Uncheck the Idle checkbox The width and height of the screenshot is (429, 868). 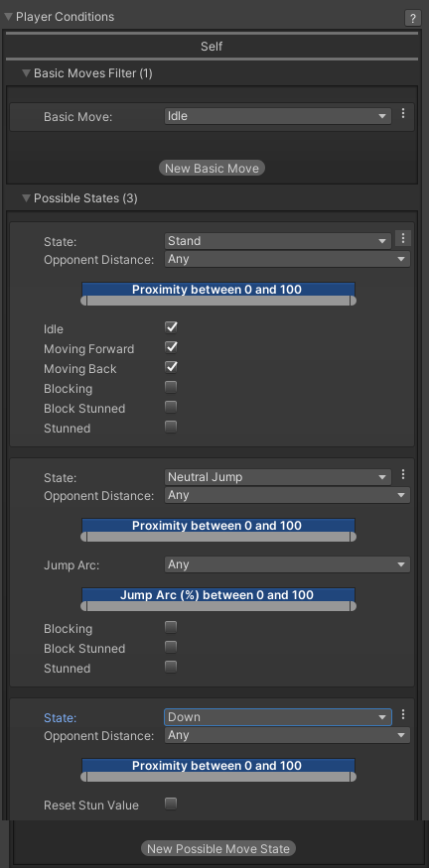click(171, 327)
